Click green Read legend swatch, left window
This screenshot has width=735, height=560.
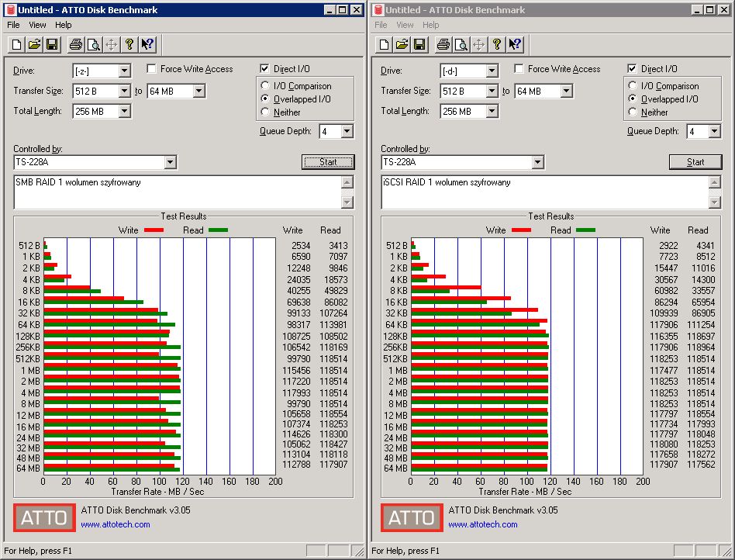click(x=218, y=230)
